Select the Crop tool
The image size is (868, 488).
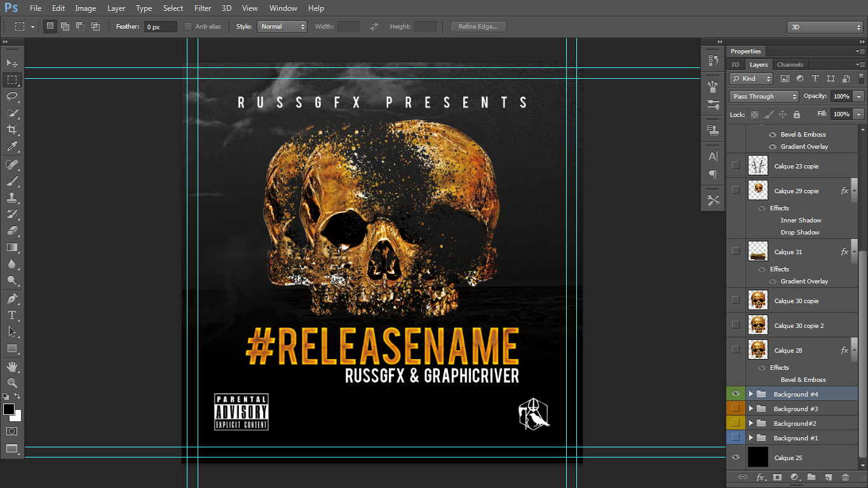[12, 129]
